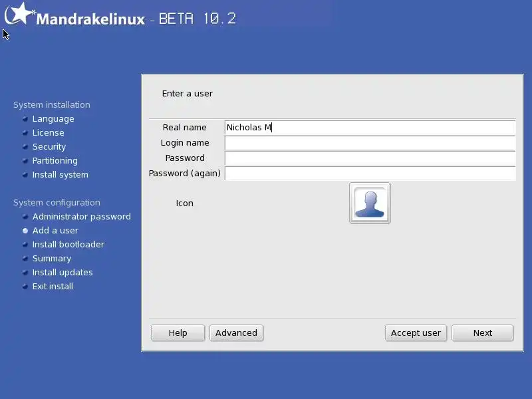Click the Summary step bullet
Screen dimensions: 532x399
[x=25, y=259]
